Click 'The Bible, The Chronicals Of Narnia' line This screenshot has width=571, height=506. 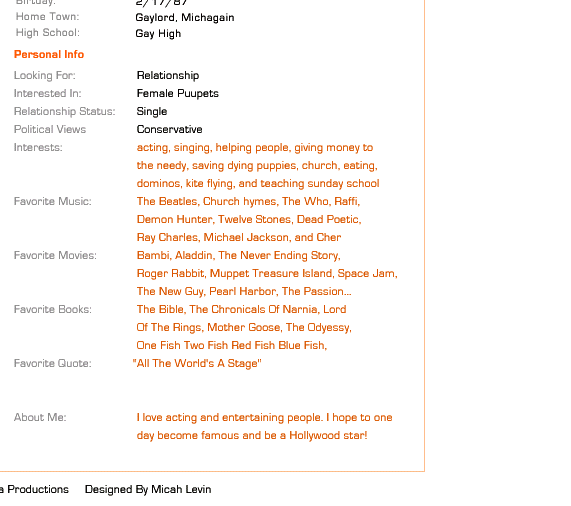[x=241, y=309]
